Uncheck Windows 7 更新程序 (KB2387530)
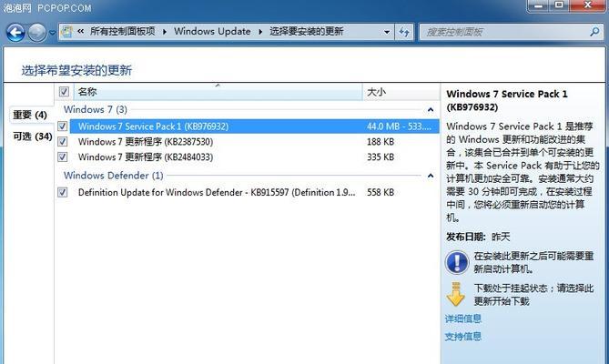This screenshot has width=609, height=364. point(63,142)
